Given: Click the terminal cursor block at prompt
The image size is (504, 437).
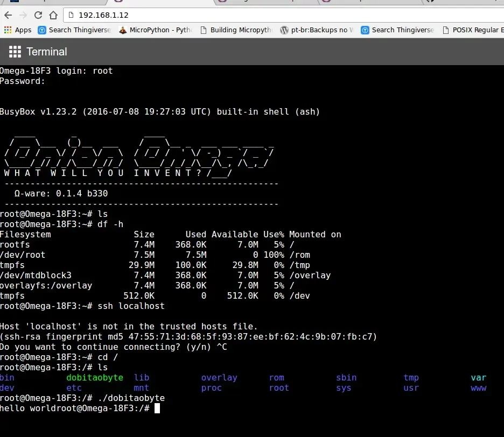Looking at the screenshot, I should click(x=157, y=408).
